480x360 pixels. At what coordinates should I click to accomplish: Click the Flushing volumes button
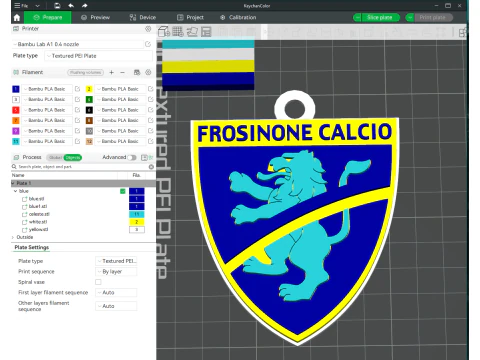tap(85, 72)
